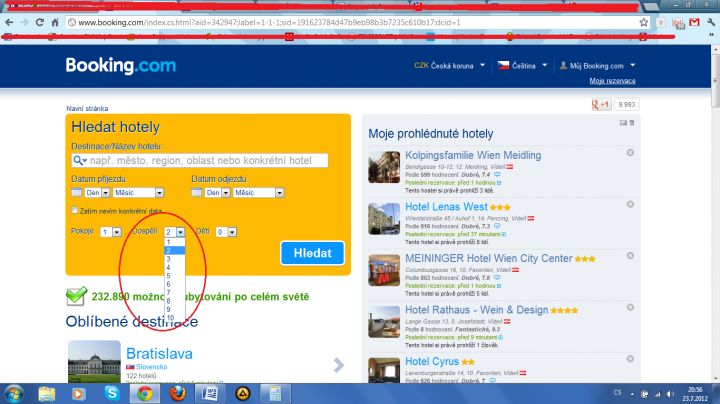Viewport: 720px width, 404px height.
Task: Click into the destination search field
Action: 200,160
